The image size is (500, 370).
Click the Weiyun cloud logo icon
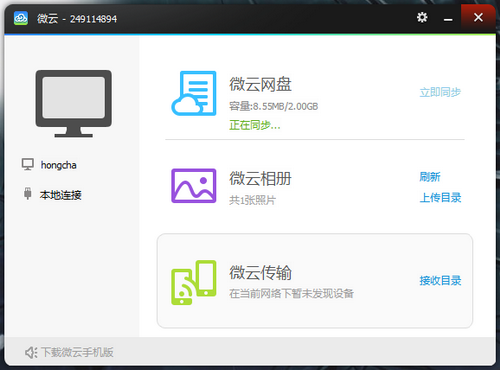(21, 18)
